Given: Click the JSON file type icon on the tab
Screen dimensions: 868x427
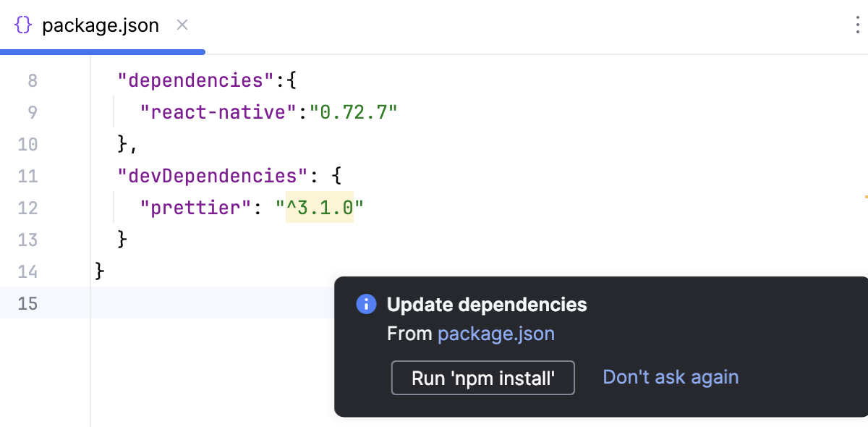Looking at the screenshot, I should tap(22, 24).
